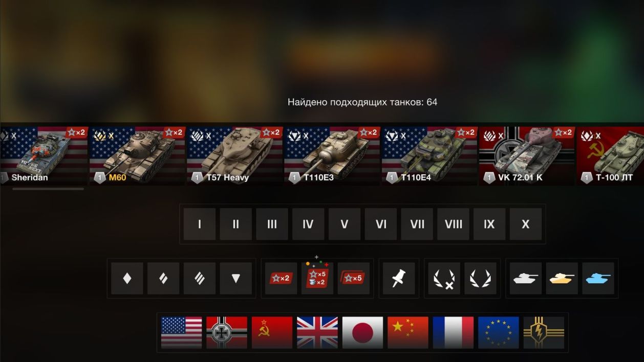The height and width of the screenshot is (362, 644).
Task: Select tier X filter button
Action: (526, 224)
